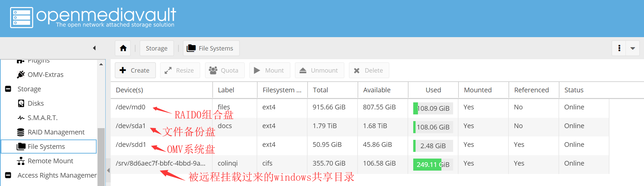
Task: Click the sidebar splitter collapse arrow
Action: coord(108,170)
